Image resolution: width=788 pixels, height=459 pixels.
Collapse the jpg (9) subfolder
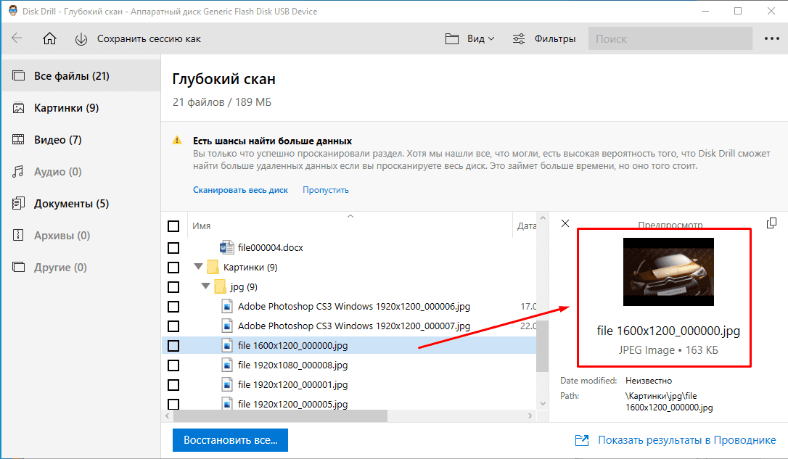click(x=205, y=287)
